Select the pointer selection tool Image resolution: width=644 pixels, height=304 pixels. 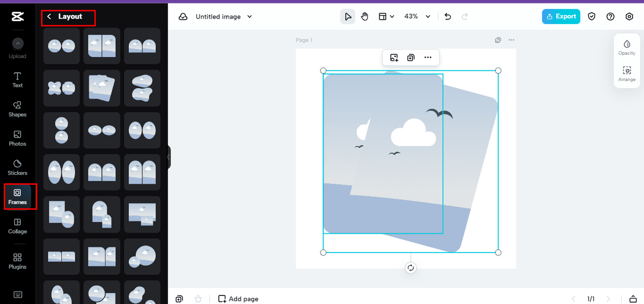(x=348, y=17)
